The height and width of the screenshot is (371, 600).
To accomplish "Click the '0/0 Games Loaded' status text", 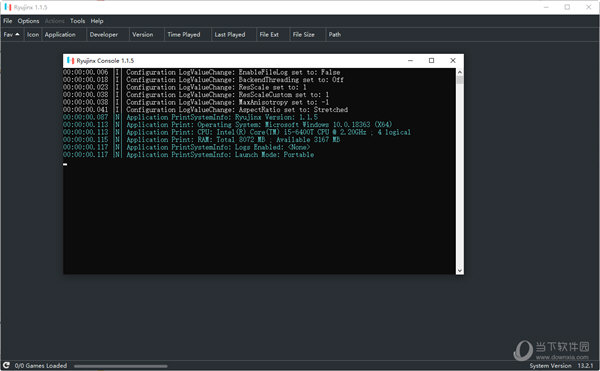I will tap(41, 366).
